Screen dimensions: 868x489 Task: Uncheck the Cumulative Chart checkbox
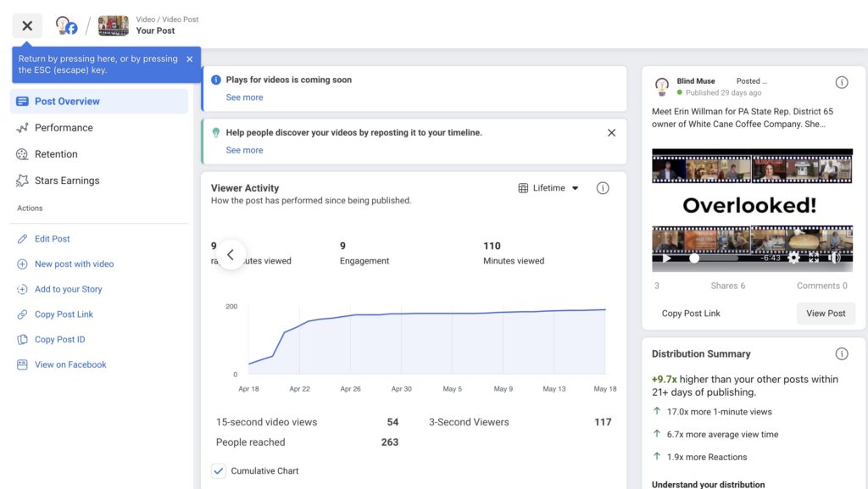[x=219, y=471]
